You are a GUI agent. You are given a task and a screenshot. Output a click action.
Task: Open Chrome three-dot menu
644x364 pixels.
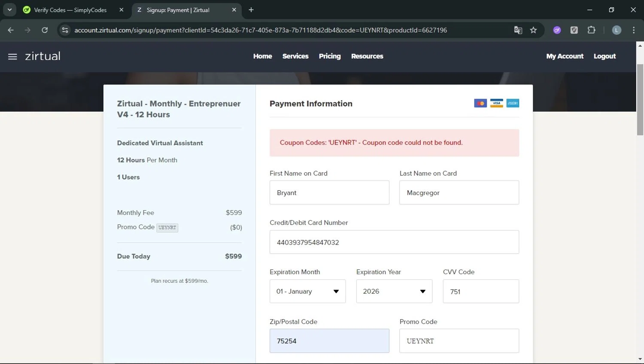(634, 30)
